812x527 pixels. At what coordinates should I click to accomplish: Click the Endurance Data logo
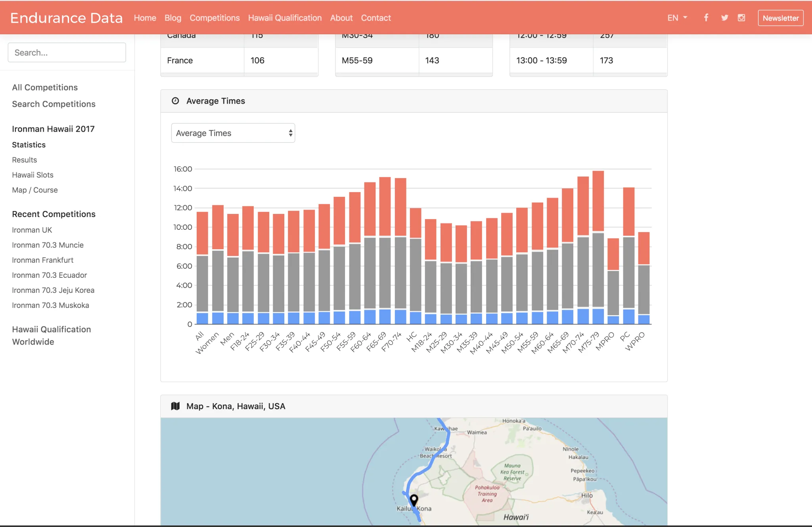(67, 17)
